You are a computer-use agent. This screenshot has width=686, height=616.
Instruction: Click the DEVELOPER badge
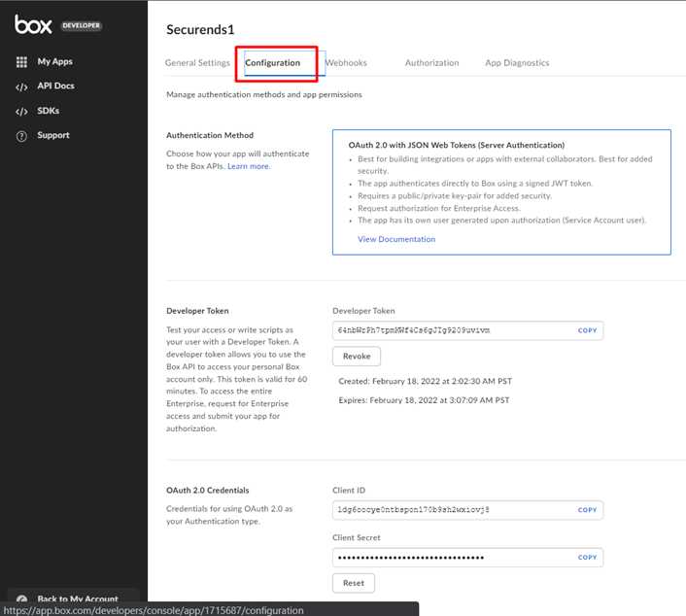click(81, 25)
